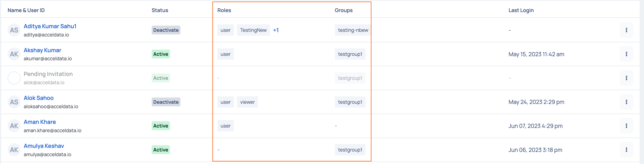This screenshot has height=164, width=644.
Task: Click the AK avatar next to Akshay Kumar
Action: pyautogui.click(x=14, y=54)
